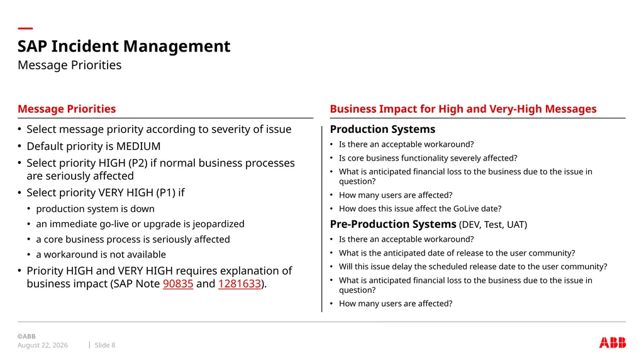
Task: Click the 'August 22, 2026' footer date
Action: pyautogui.click(x=42, y=345)
